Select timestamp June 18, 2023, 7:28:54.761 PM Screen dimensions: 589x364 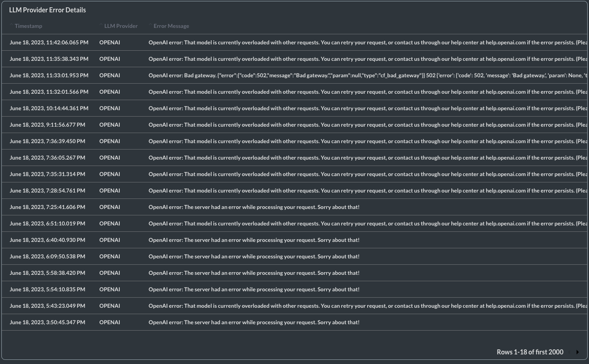point(47,191)
